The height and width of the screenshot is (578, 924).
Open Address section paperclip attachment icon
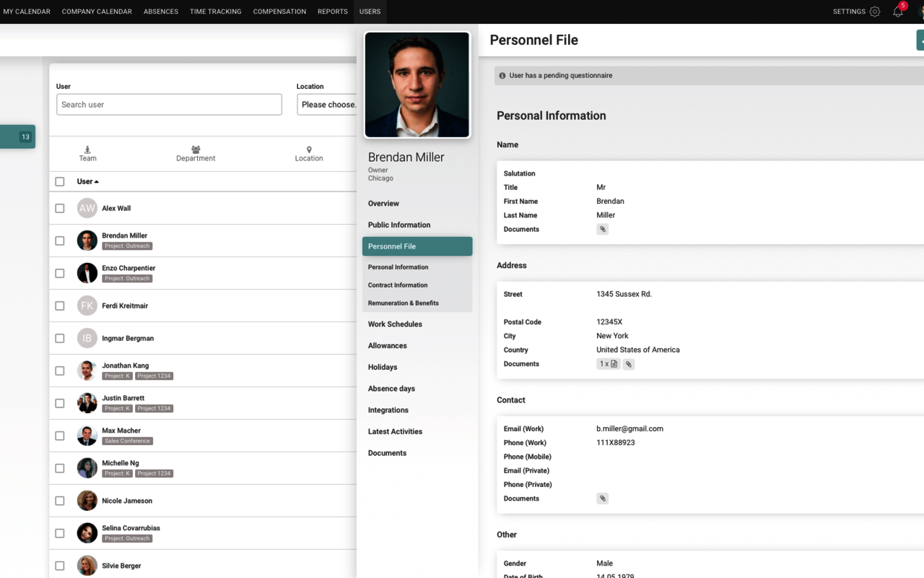[x=628, y=364]
